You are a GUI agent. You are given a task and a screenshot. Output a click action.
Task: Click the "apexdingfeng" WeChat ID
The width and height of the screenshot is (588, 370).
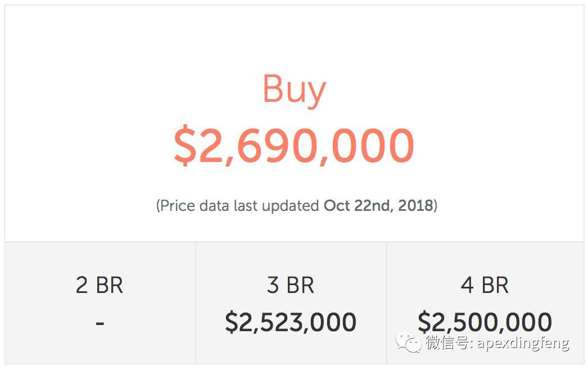click(x=523, y=342)
